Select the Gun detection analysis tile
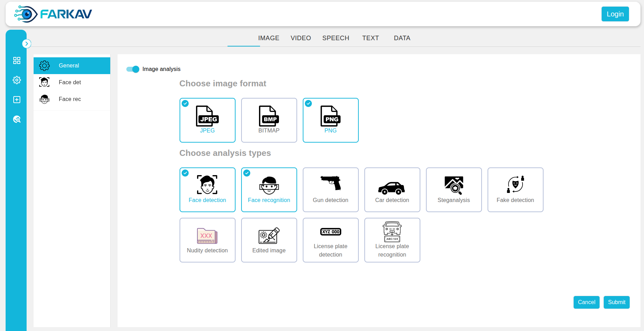Image resolution: width=644 pixels, height=331 pixels. [x=330, y=190]
